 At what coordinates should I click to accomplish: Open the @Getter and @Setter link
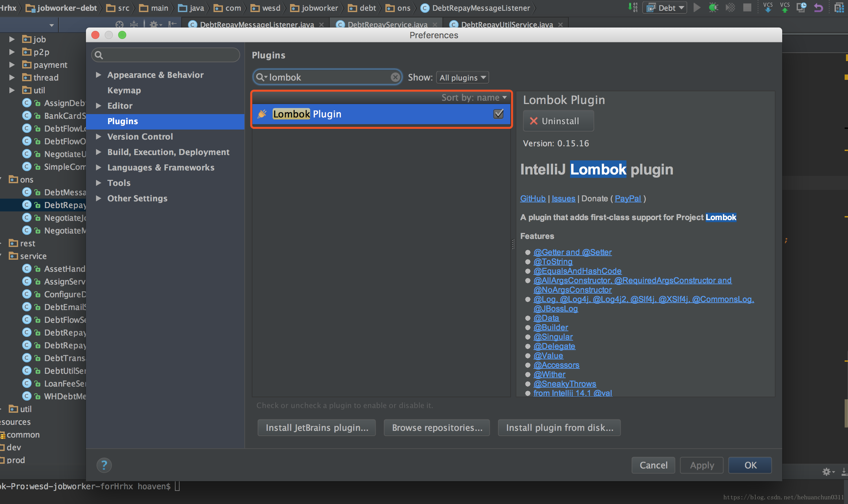[572, 252]
